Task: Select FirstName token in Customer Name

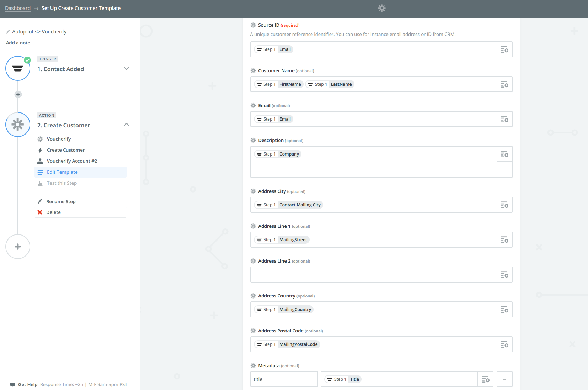Action: point(279,84)
